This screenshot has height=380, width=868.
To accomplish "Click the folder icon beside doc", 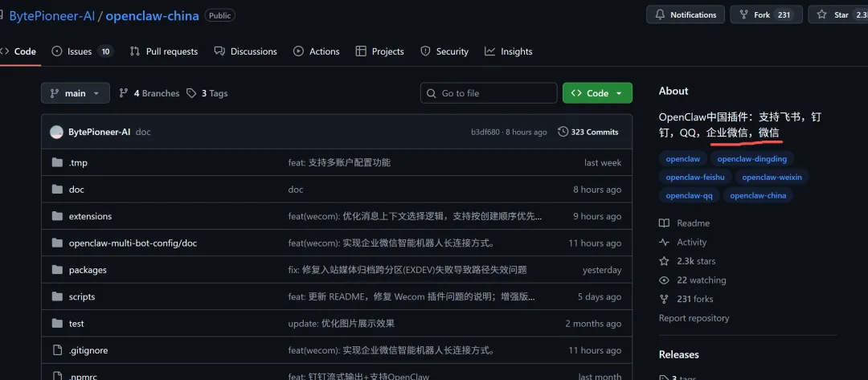I will point(57,189).
